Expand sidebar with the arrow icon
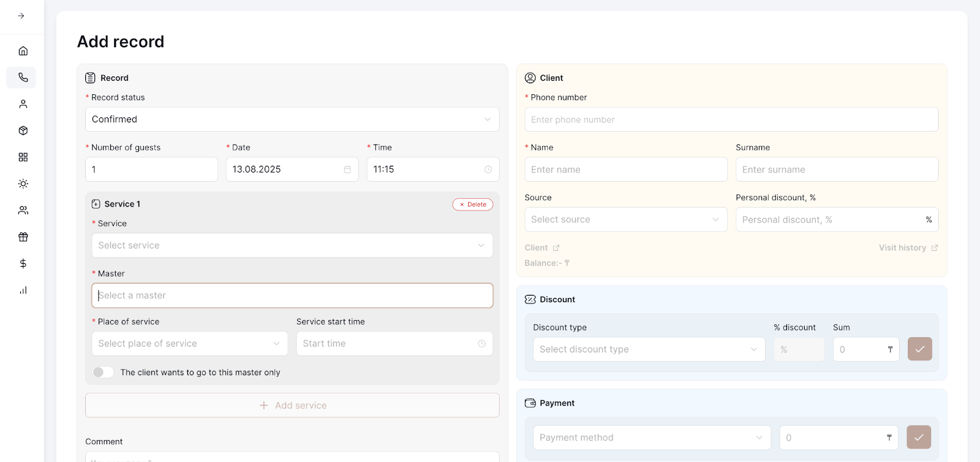Screen dimensions: 980x462 pyautogui.click(x=21, y=16)
